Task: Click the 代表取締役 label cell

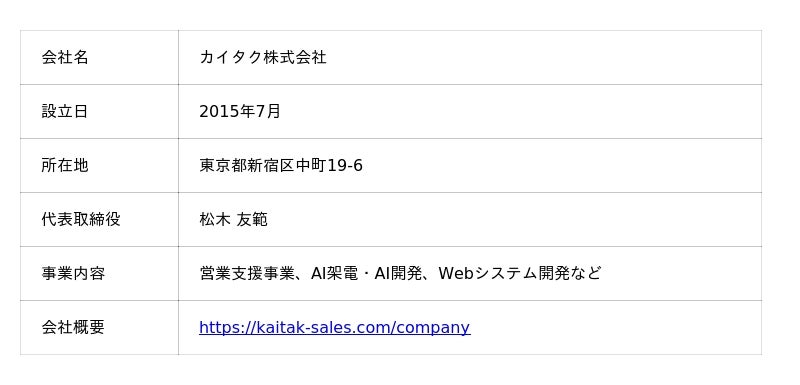Action: [x=99, y=219]
